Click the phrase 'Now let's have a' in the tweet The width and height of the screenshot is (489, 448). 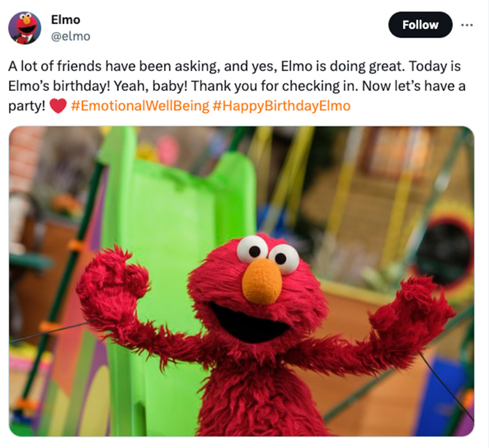[x=414, y=86]
